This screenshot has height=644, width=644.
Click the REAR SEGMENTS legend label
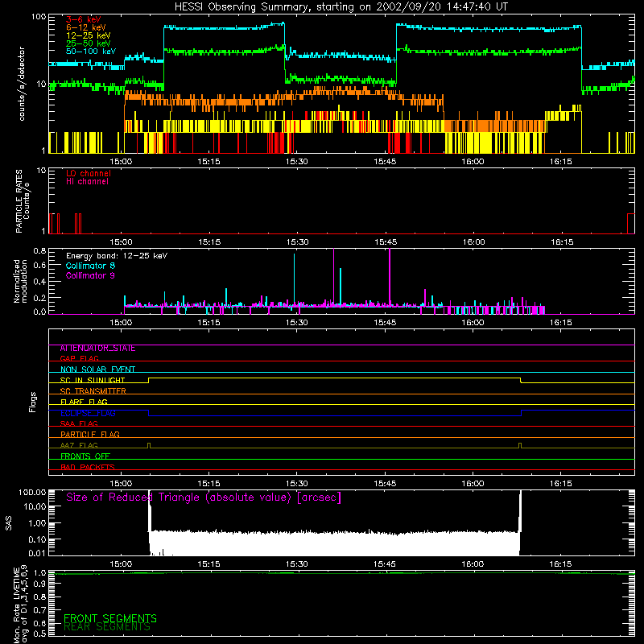click(x=107, y=627)
